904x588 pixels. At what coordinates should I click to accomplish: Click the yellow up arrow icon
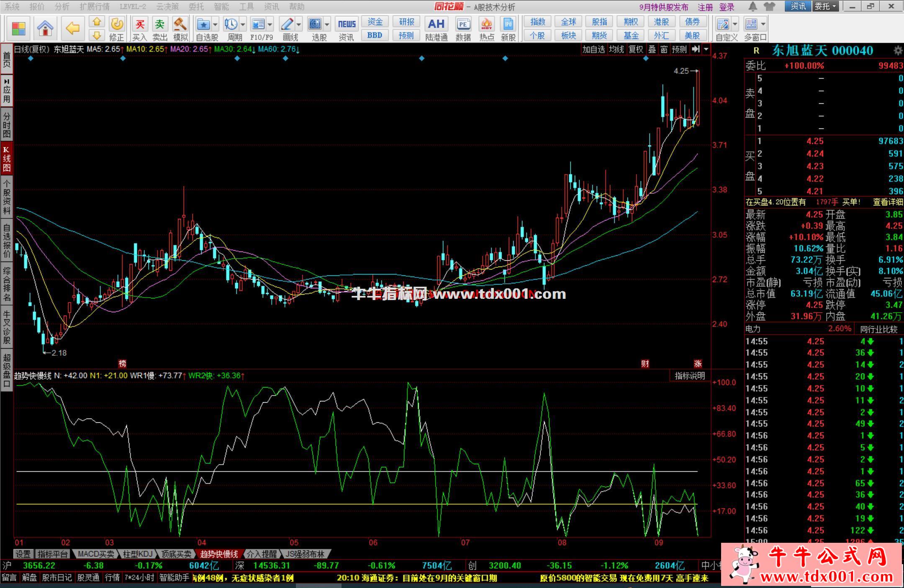click(x=97, y=22)
